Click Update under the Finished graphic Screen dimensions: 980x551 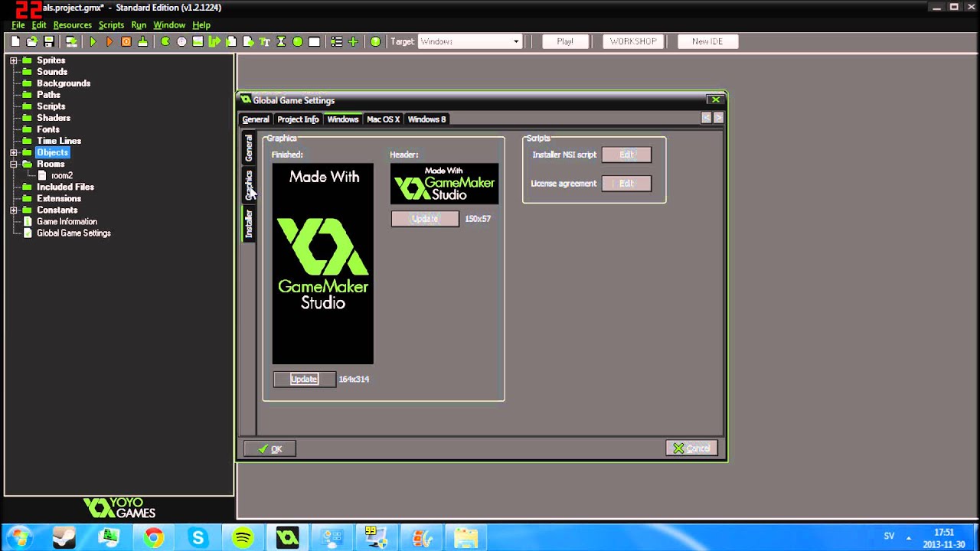pos(304,379)
